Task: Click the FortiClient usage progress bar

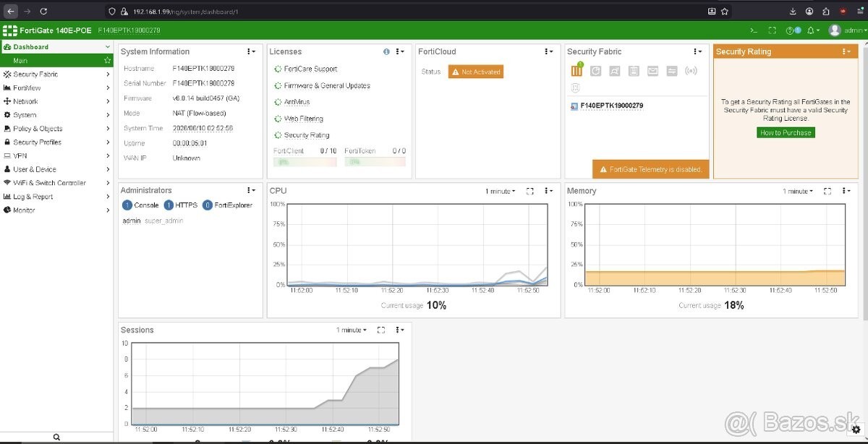Action: (305, 162)
